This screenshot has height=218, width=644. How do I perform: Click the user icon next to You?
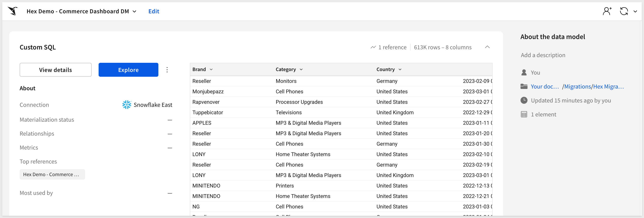pyautogui.click(x=524, y=72)
